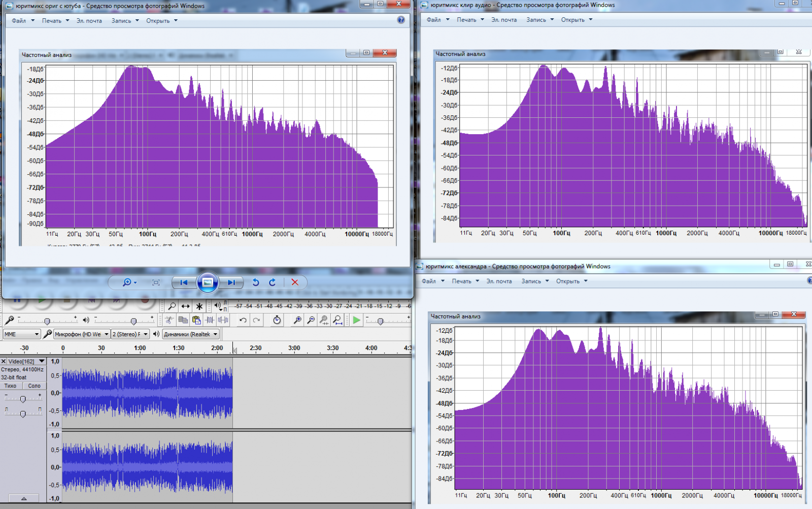Select Audacity Zoom tool magnifier
The height and width of the screenshot is (509, 812).
pos(172,306)
